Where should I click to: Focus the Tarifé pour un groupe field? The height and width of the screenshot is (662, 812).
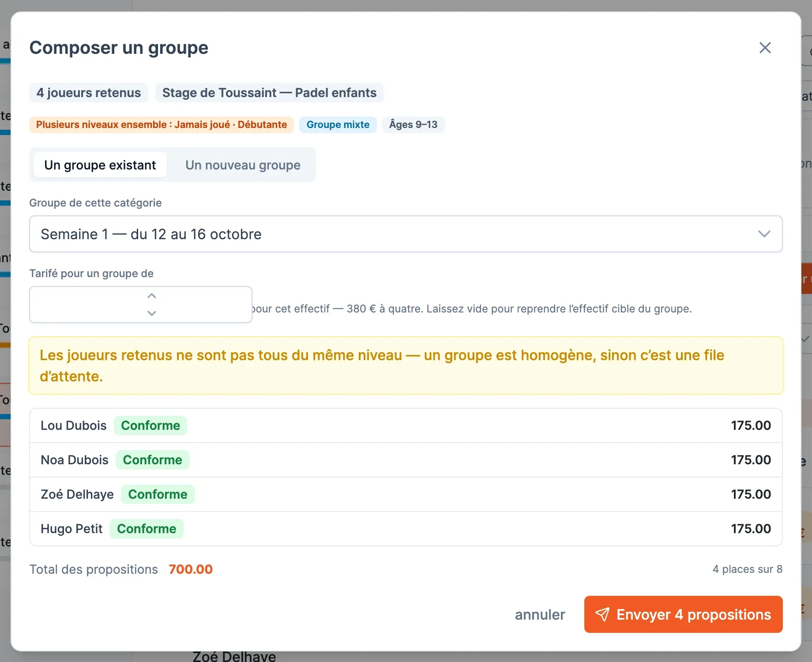[x=141, y=305]
